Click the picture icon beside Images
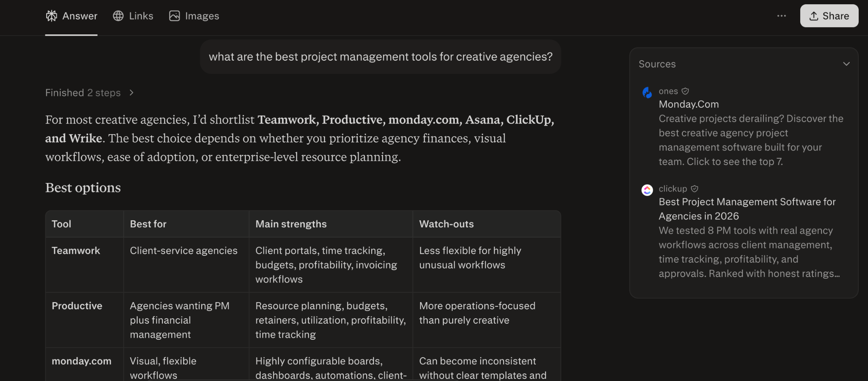Image resolution: width=868 pixels, height=381 pixels. coord(175,16)
